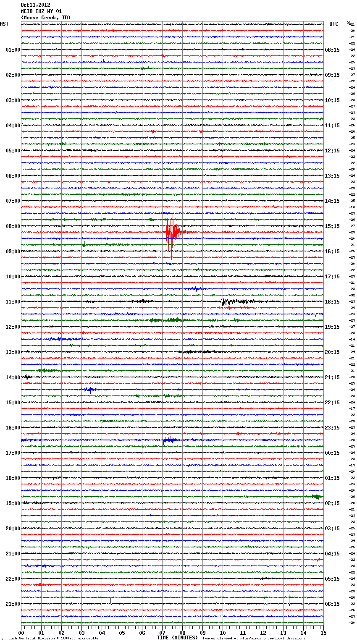
Task: Select the 16:00 MST hour label
Action: click(x=13, y=428)
